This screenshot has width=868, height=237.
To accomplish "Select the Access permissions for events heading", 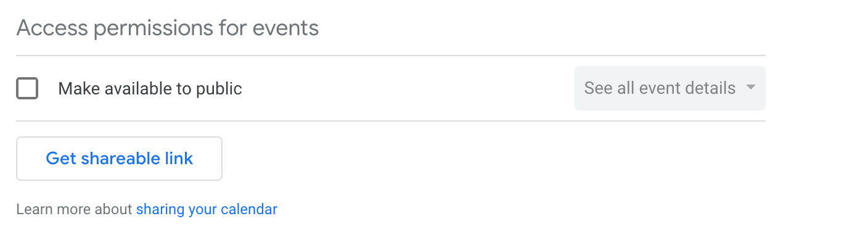I will point(168,28).
